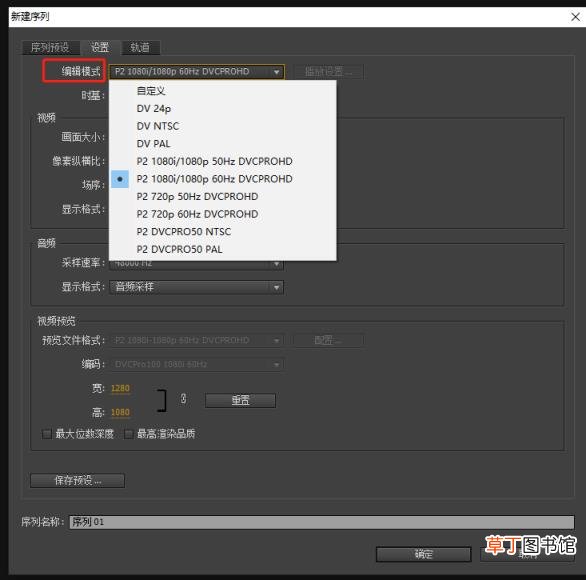
Task: Confirm with the 确定 button
Action: click(423, 554)
